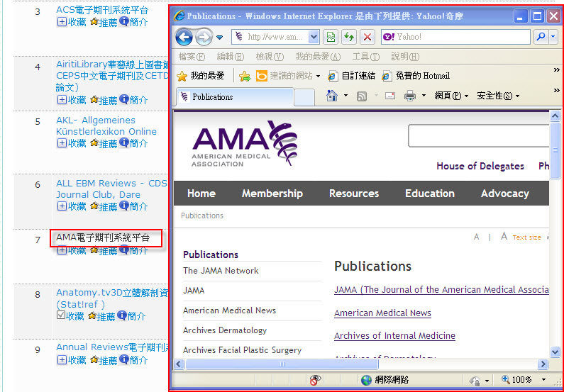This screenshot has width=564, height=392.
Task: Open 建議的網站 suggested sites
Action: pos(288,76)
